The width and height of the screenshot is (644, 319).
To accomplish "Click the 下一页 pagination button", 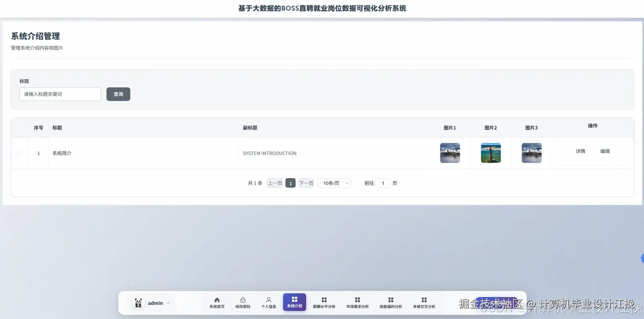I will (306, 183).
